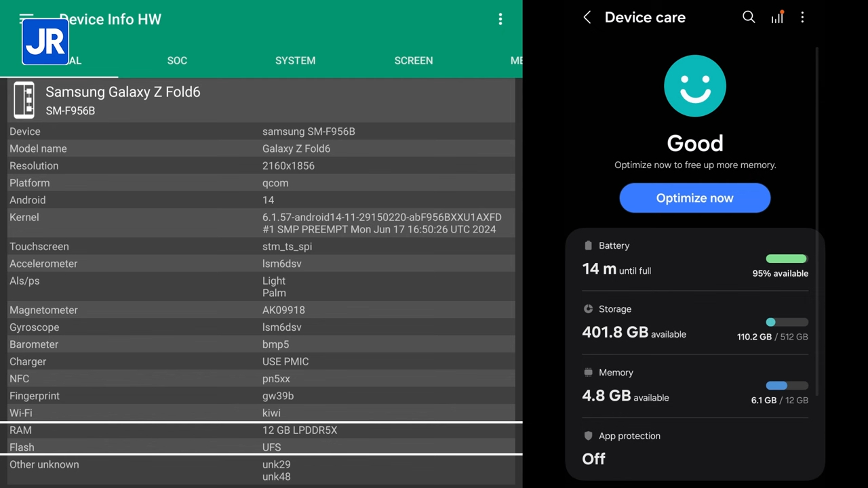
Task: Switch to the SOC tab
Action: click(177, 60)
